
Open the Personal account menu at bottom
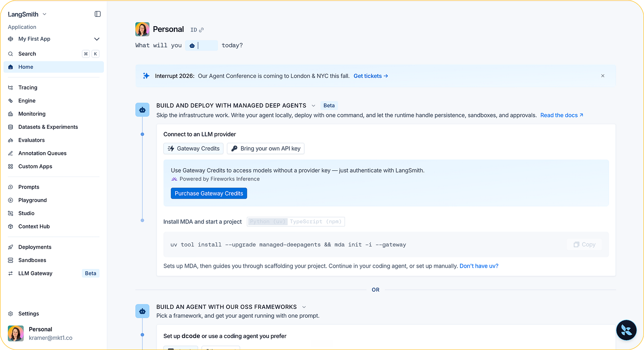(54, 333)
